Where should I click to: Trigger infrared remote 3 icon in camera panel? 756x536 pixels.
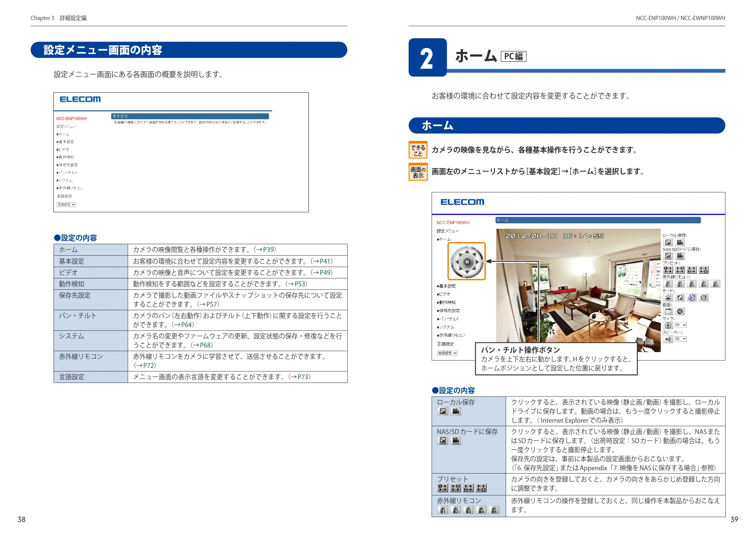coord(692,284)
